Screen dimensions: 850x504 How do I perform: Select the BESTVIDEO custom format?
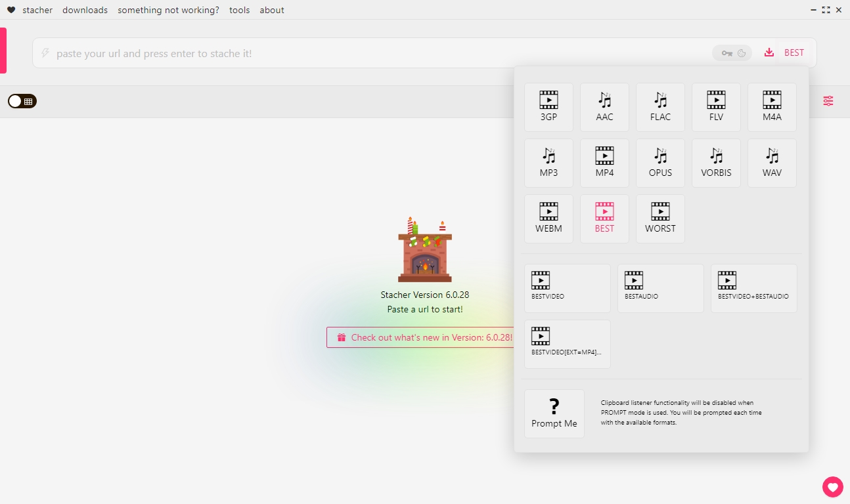tap(568, 288)
